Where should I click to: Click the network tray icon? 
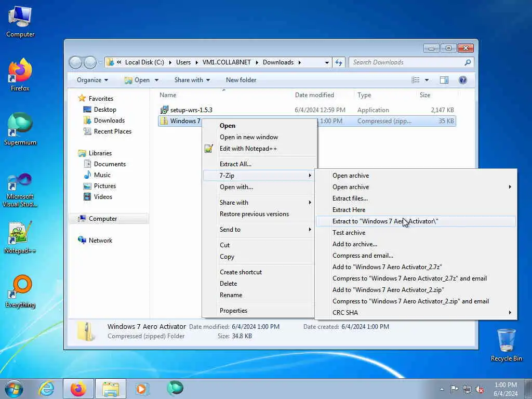click(467, 389)
